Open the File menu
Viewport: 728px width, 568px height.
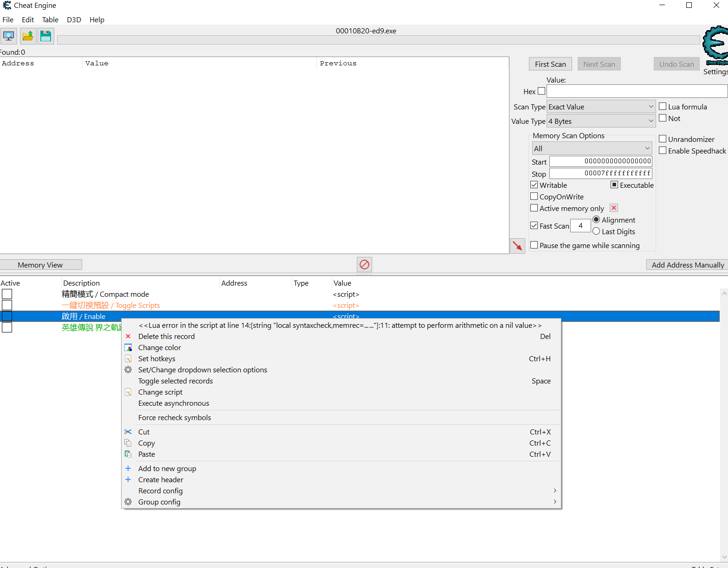coord(8,20)
